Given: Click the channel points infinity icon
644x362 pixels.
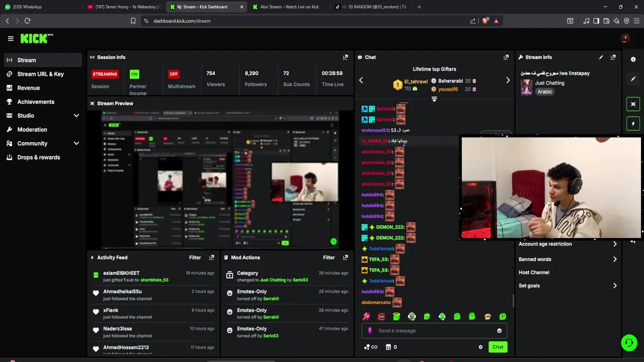Looking at the screenshot, I should coord(370,347).
